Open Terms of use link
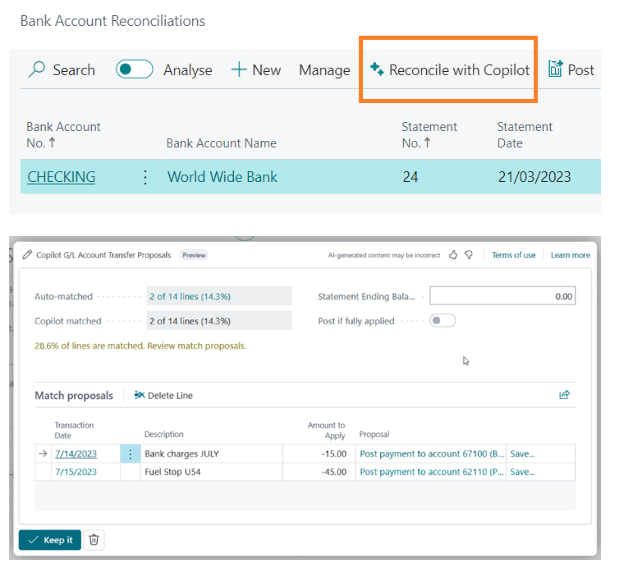The image size is (625, 584). (x=513, y=255)
